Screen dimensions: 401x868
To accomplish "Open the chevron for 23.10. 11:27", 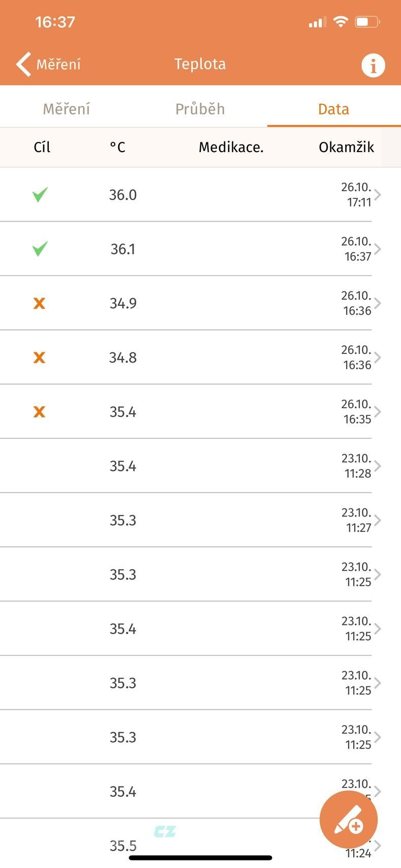I will click(x=378, y=521).
